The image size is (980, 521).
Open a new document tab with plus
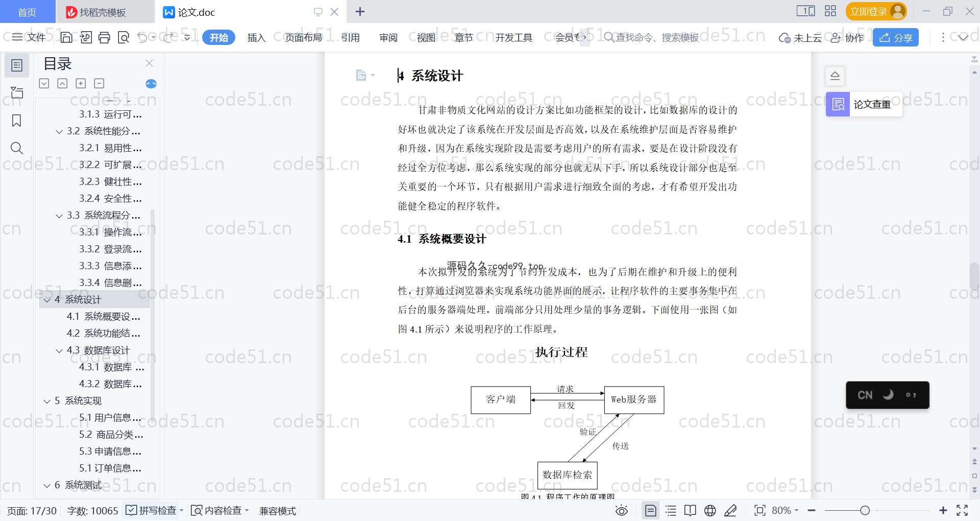tap(360, 11)
